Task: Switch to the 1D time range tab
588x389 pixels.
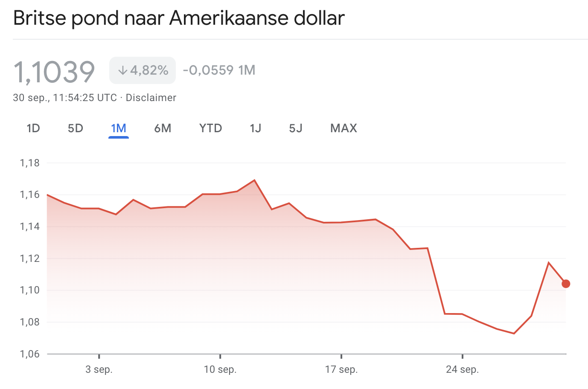Action: pyautogui.click(x=33, y=128)
